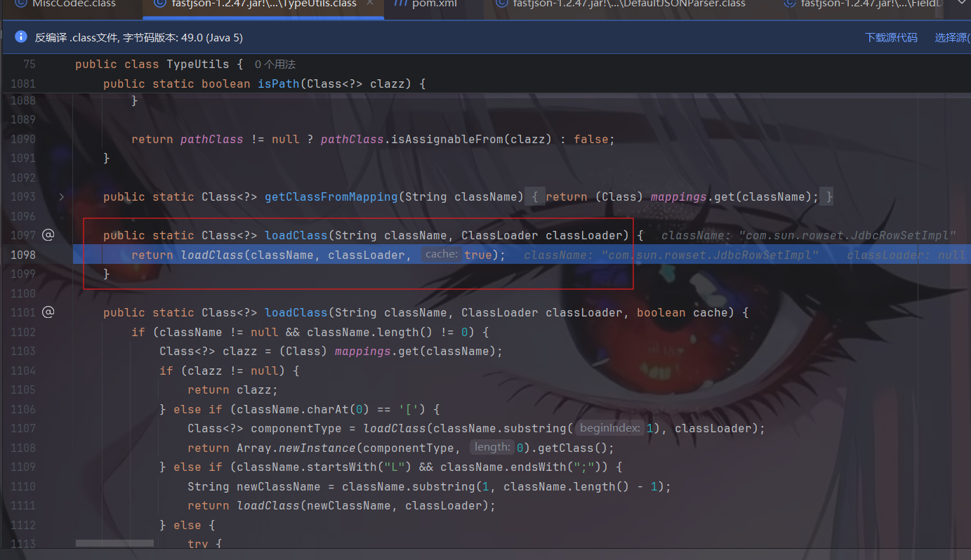Click the 选择源 link in the banner

[x=952, y=38]
